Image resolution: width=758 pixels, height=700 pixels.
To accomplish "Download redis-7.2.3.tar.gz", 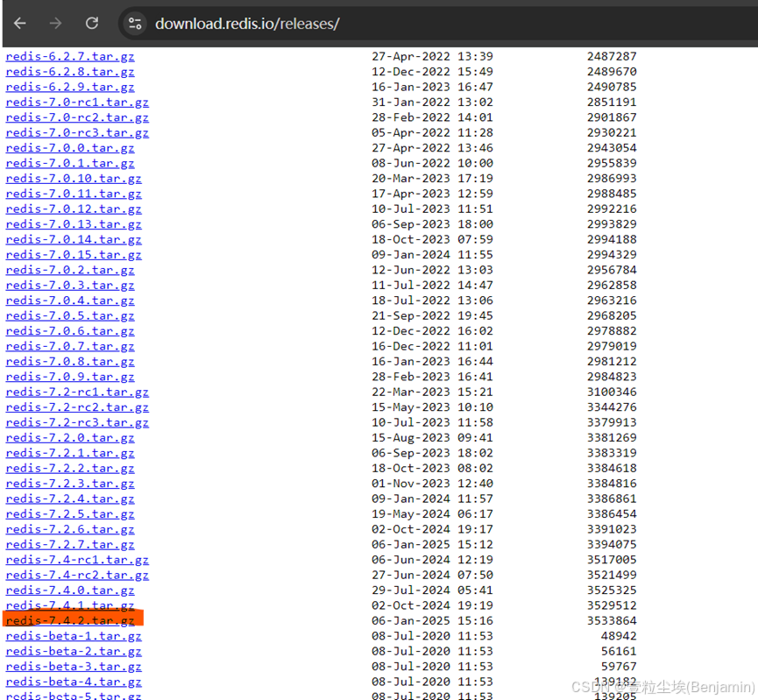I will point(70,484).
